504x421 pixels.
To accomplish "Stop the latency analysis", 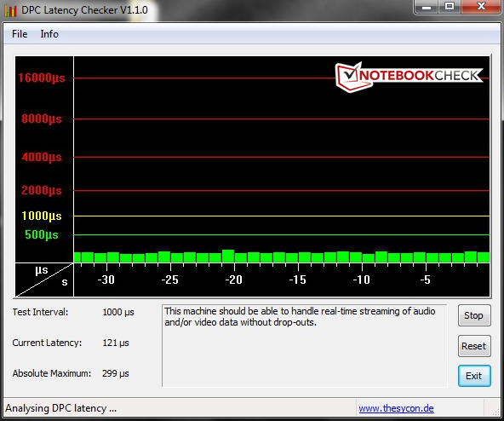I will pyautogui.click(x=474, y=315).
